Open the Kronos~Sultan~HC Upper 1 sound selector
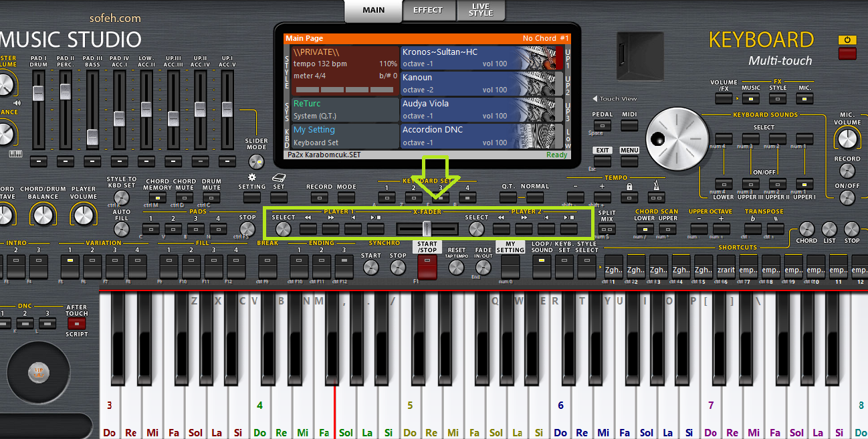This screenshot has height=439, width=868. [478, 58]
